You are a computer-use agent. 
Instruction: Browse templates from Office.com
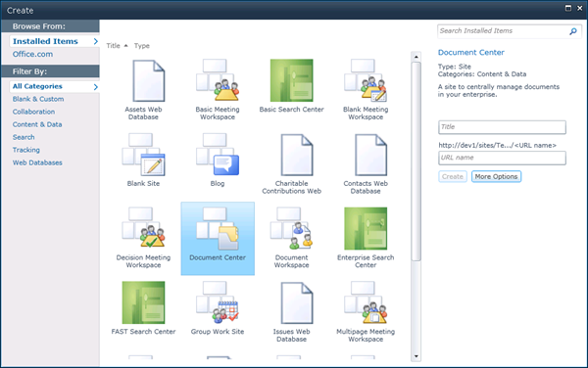point(32,54)
